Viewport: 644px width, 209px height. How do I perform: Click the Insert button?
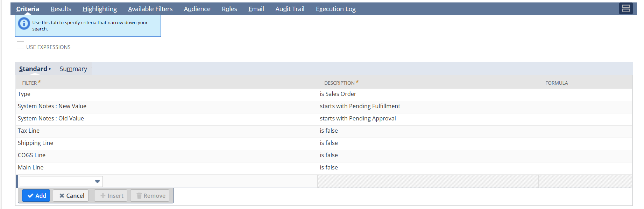[x=111, y=196]
